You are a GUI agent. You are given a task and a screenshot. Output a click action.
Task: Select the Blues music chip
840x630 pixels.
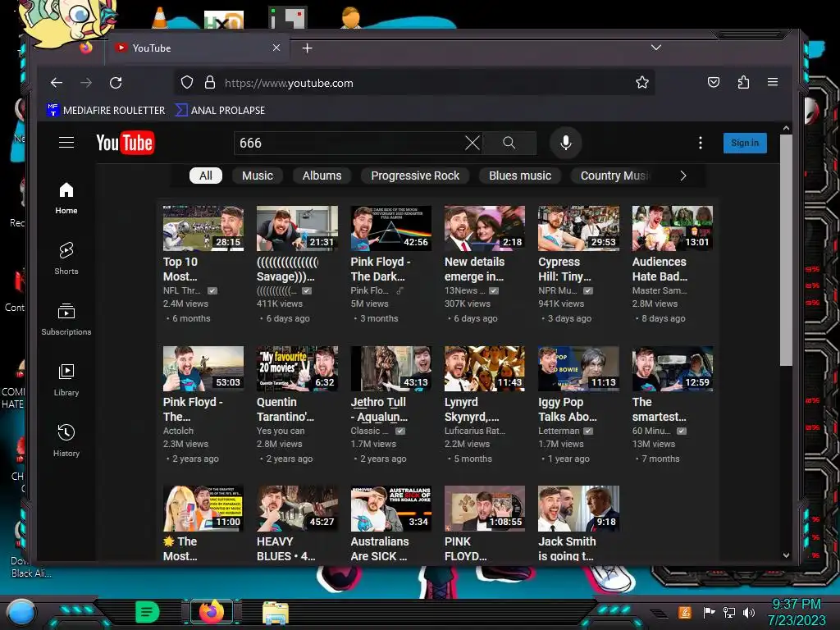[x=519, y=176]
